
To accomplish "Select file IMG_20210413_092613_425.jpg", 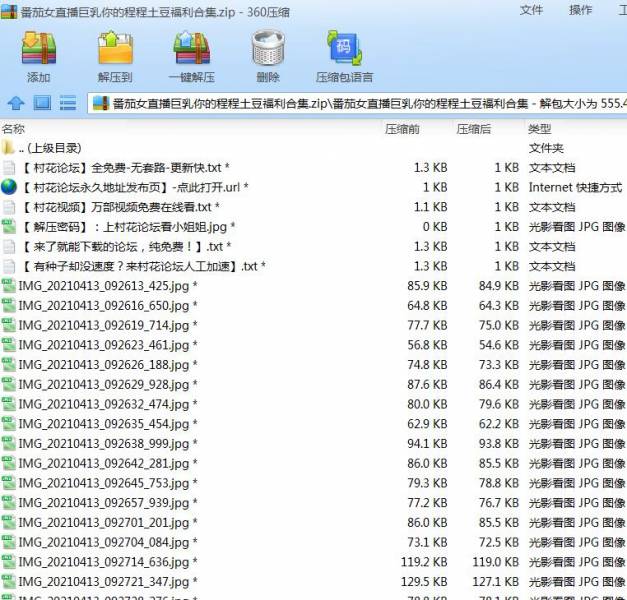I will coord(103,286).
